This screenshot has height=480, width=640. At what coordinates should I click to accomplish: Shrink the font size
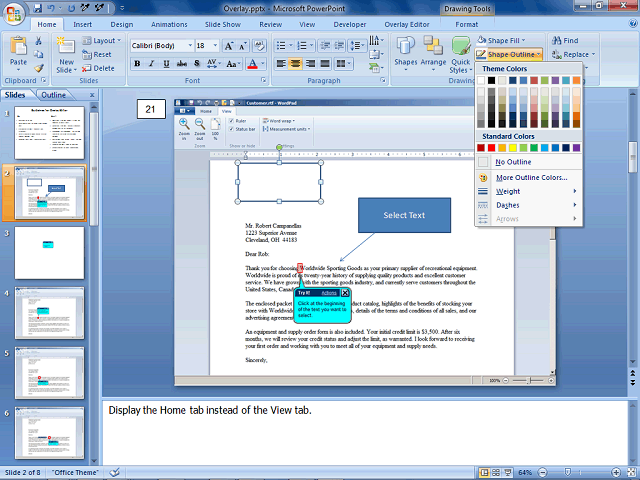pyautogui.click(x=242, y=46)
